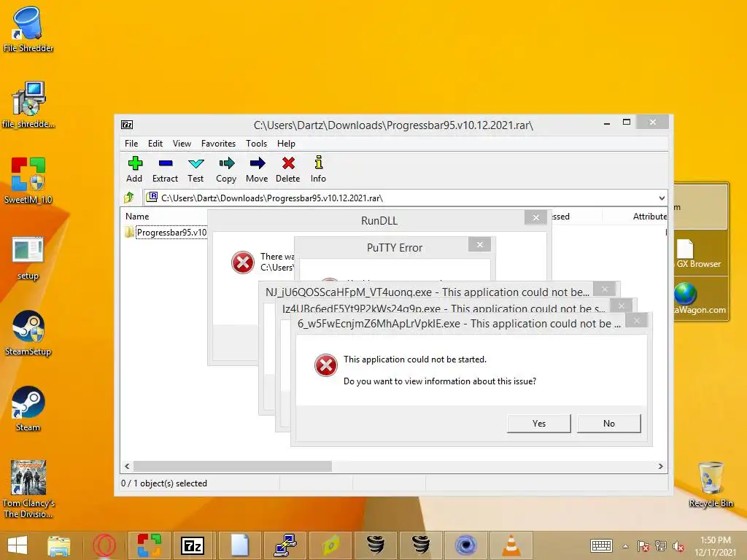Click the 1:50 PM clock
747x560 pixels.
[x=715, y=540]
